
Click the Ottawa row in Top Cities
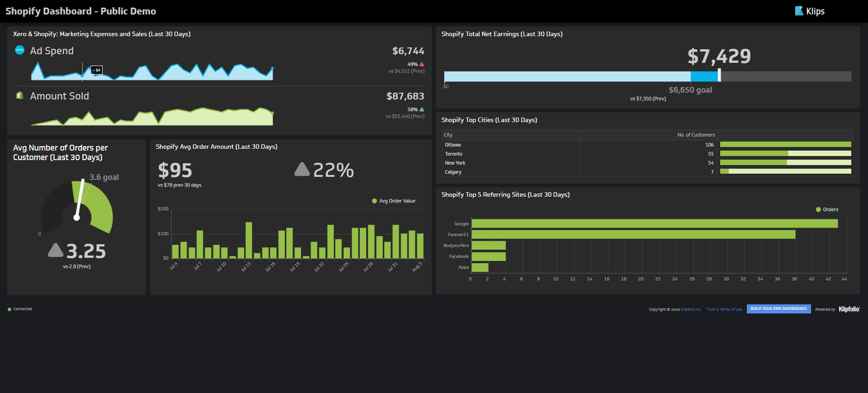[x=648, y=144]
